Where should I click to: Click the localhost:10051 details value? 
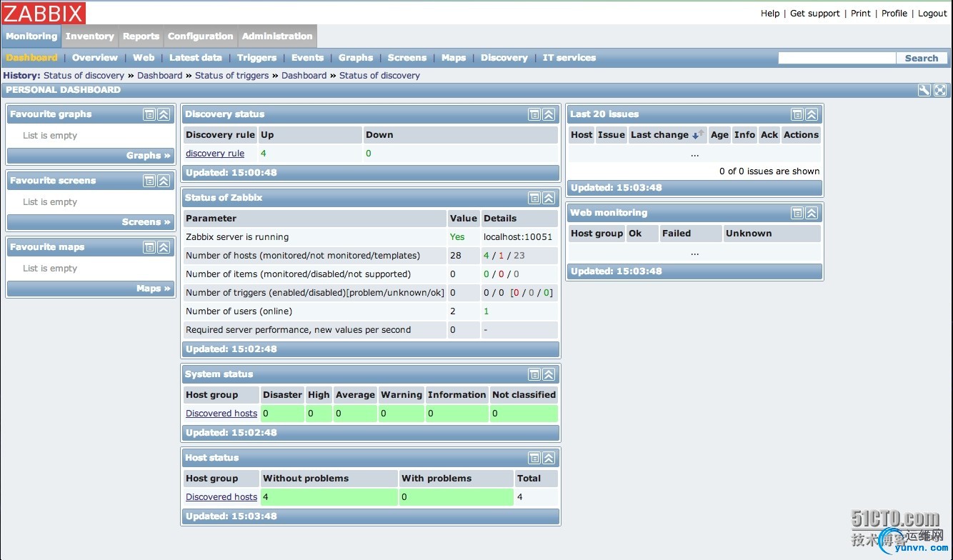[518, 237]
